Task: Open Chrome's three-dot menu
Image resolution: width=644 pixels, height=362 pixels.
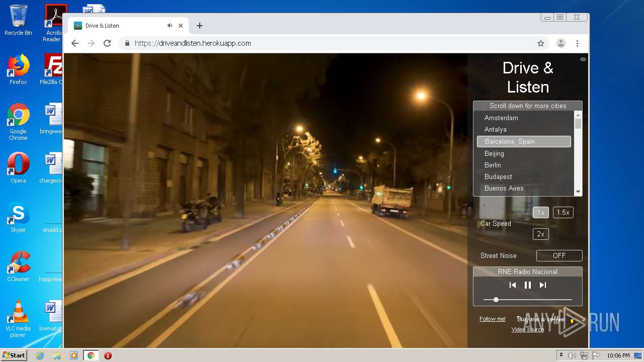Action: click(x=577, y=43)
